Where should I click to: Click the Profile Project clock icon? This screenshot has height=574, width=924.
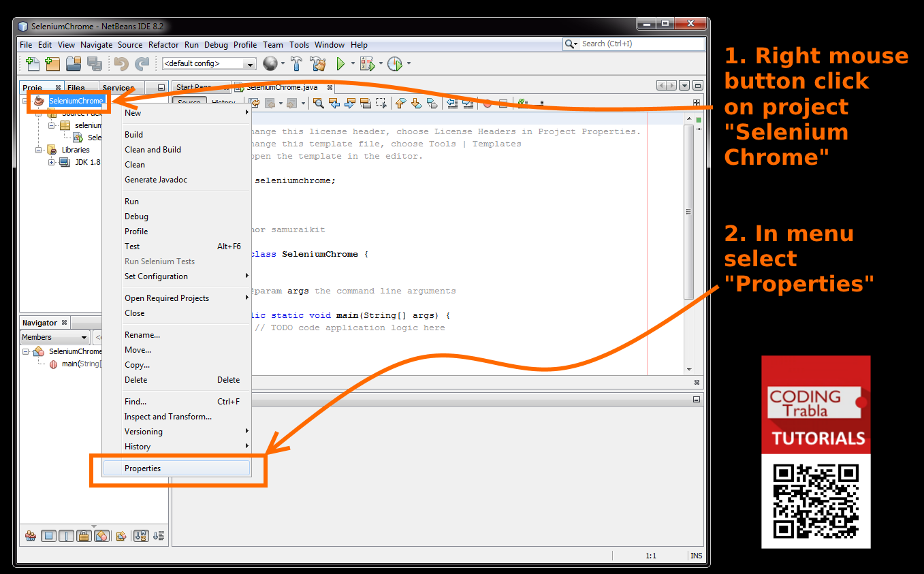pos(395,63)
